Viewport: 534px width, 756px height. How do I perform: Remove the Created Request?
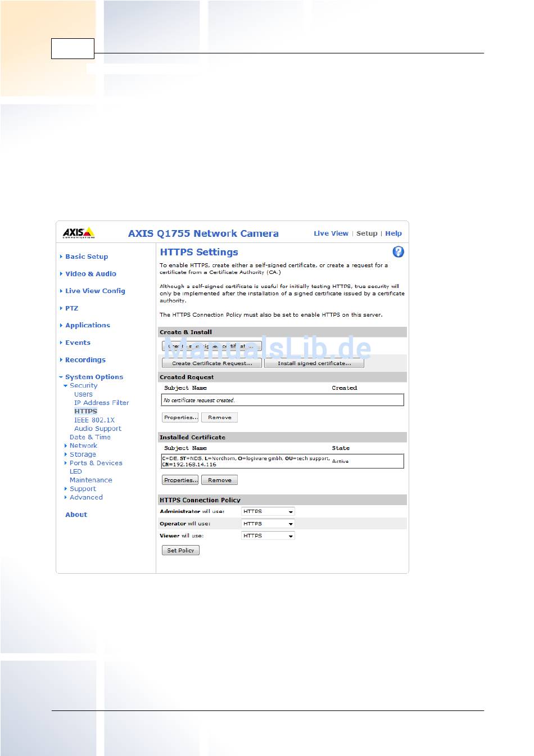[220, 417]
